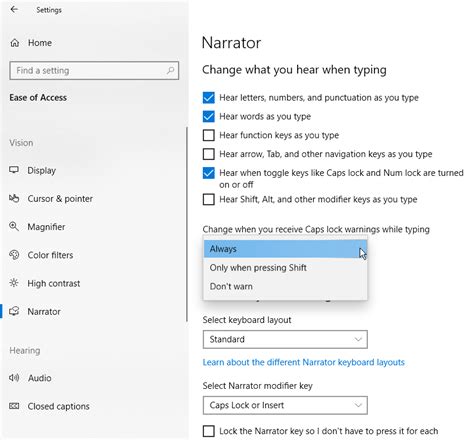Screen dimensions: 474x440
Task: Click the Find a setting search box
Action: pyautogui.click(x=94, y=70)
